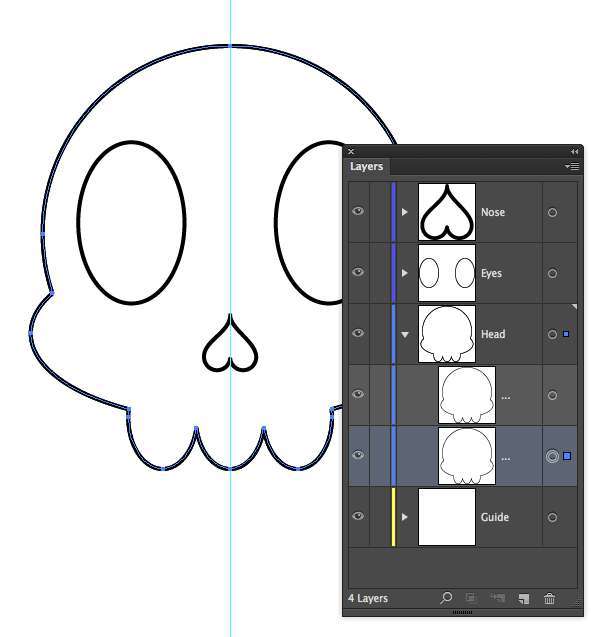Switch to the Layers tab
Screen dimensions: 591x637
(x=366, y=167)
